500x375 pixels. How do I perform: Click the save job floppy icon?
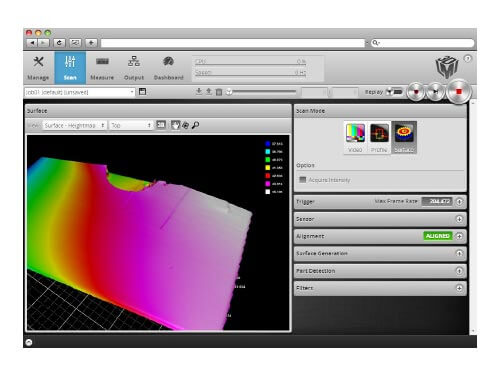coord(142,92)
